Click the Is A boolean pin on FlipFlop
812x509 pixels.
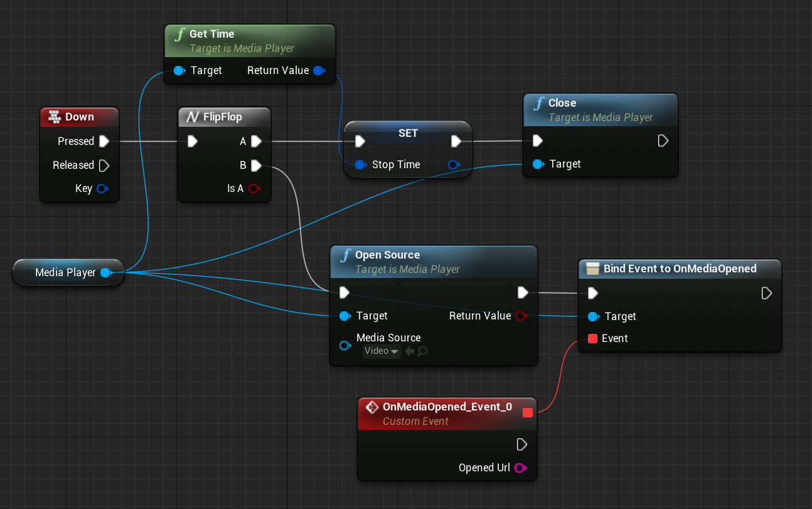254,188
